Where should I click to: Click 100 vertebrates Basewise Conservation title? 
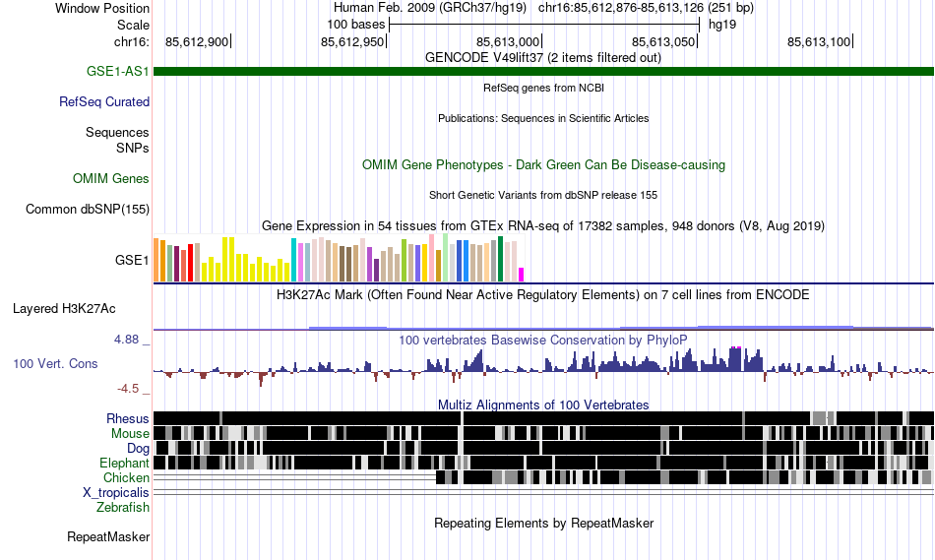click(543, 340)
